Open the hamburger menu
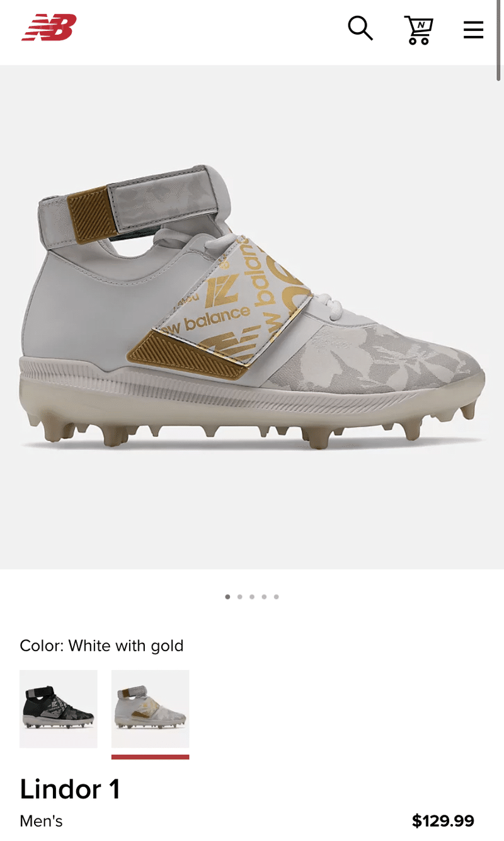The height and width of the screenshot is (841, 504). coord(473,30)
